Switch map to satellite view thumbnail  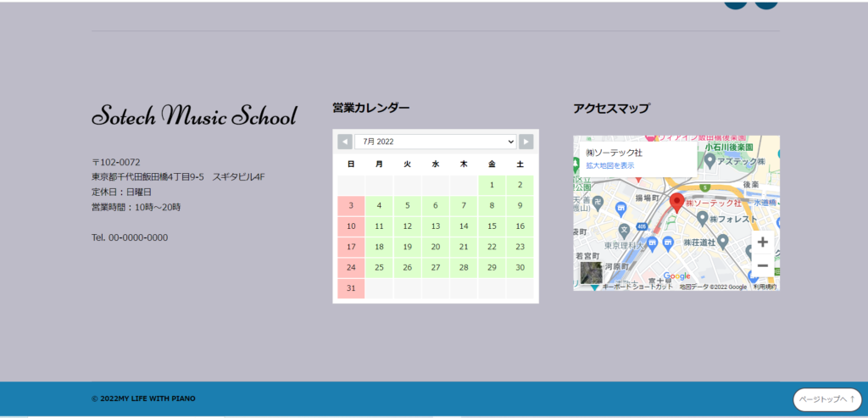[x=591, y=272]
